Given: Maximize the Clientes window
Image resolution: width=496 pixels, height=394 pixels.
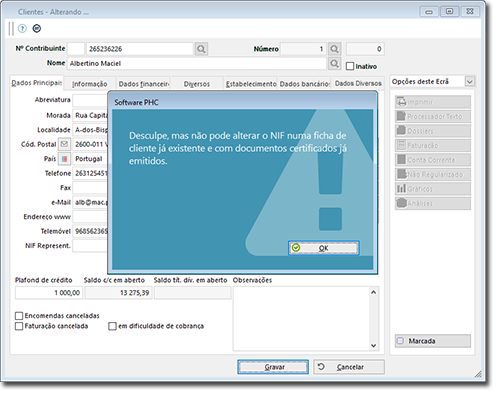Looking at the screenshot, I should coord(449,12).
